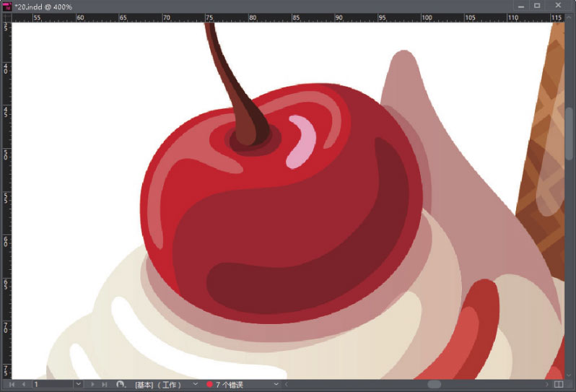
Task: Click the 7 个错误 preflight status text
Action: click(x=233, y=385)
